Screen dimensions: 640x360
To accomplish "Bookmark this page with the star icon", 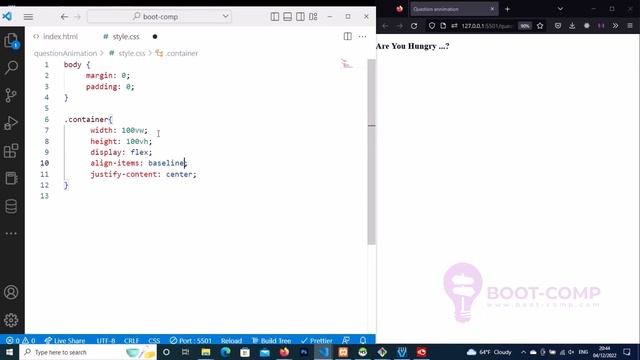I will (540, 26).
